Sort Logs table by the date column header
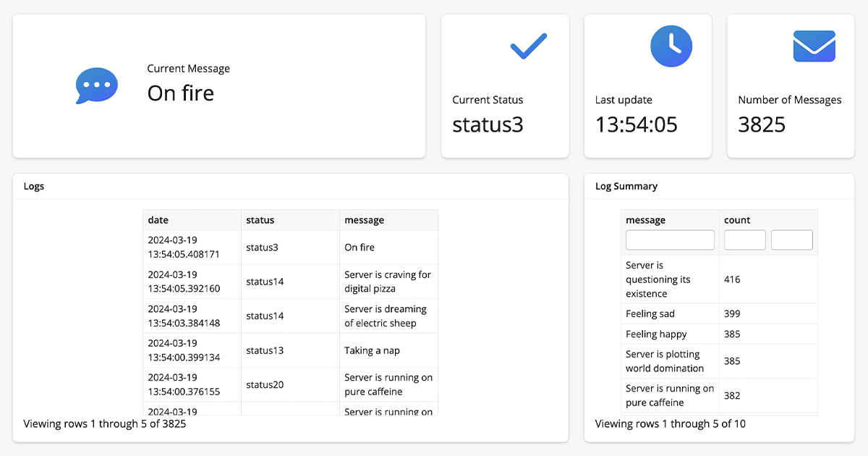This screenshot has width=868, height=456. 158,220
